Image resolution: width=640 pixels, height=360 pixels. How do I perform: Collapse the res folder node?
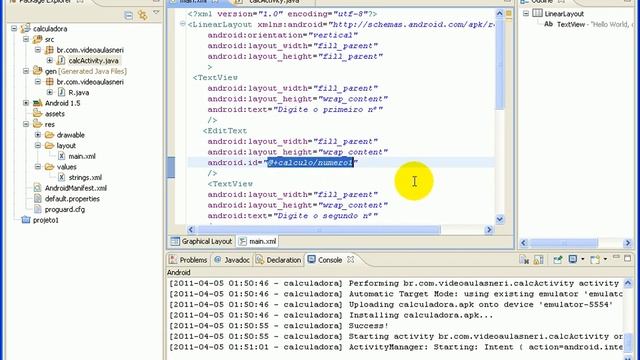[x=26, y=124]
